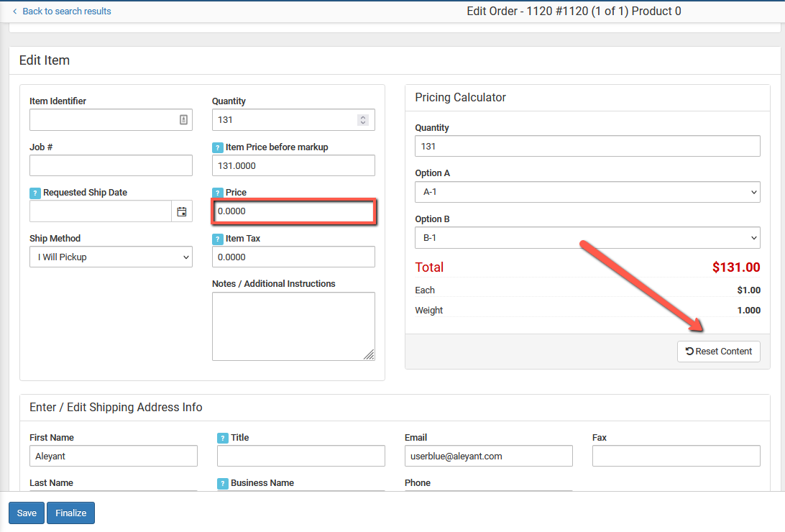Screen dimensions: 785x532
Task: Click the Quantity spinner arrows
Action: (x=363, y=119)
